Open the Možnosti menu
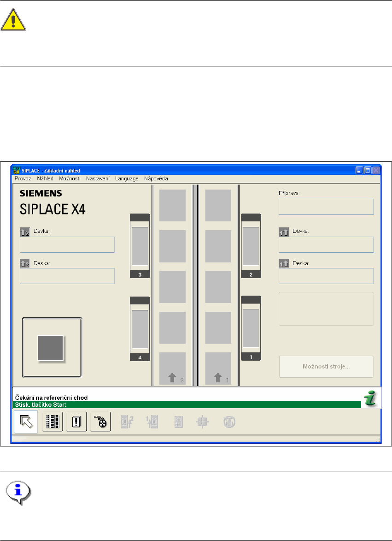This screenshot has width=392, height=541. click(x=70, y=178)
